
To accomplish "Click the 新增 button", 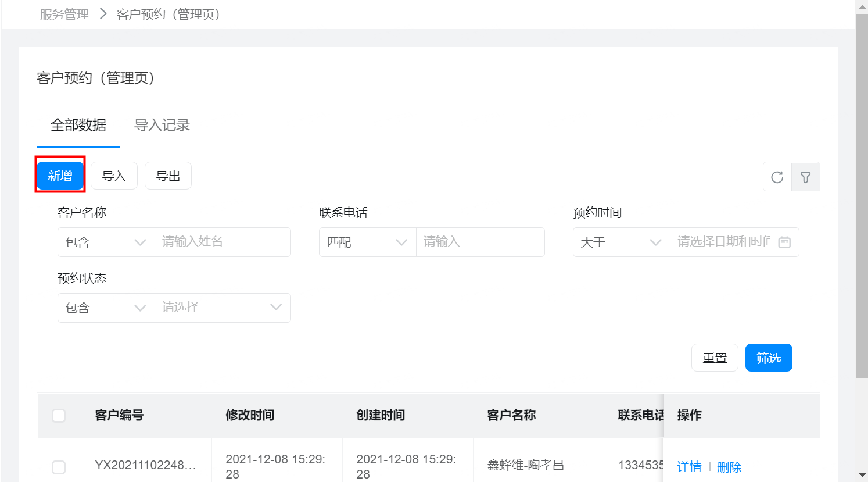I will [60, 176].
